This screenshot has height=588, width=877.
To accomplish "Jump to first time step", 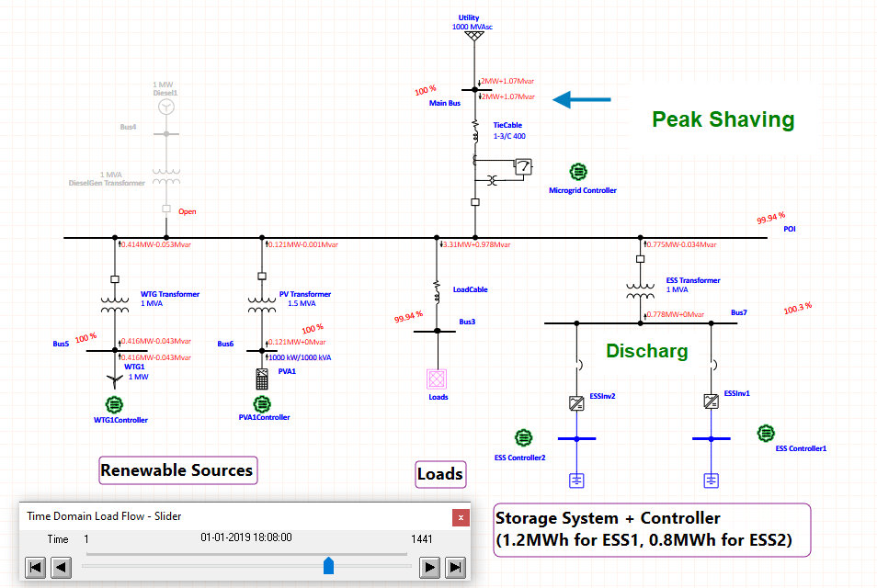I will click(35, 567).
